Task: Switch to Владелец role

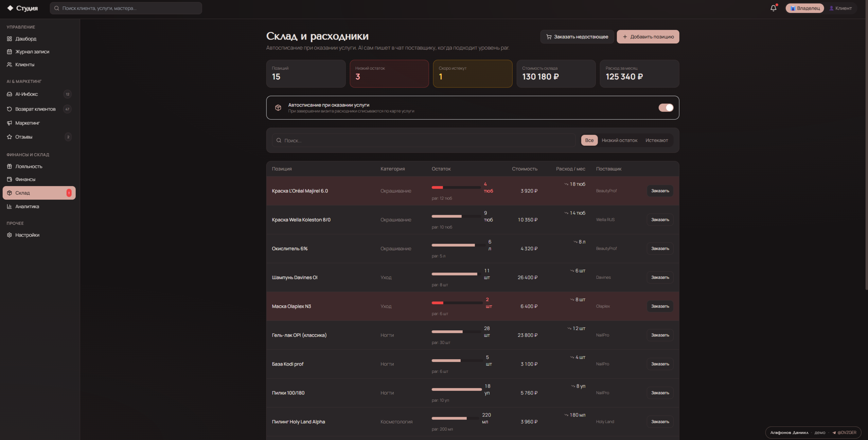Action: coord(805,8)
